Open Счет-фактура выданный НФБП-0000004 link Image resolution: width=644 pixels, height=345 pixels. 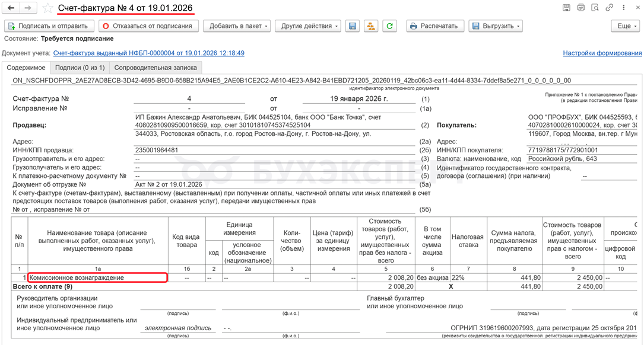tap(148, 53)
